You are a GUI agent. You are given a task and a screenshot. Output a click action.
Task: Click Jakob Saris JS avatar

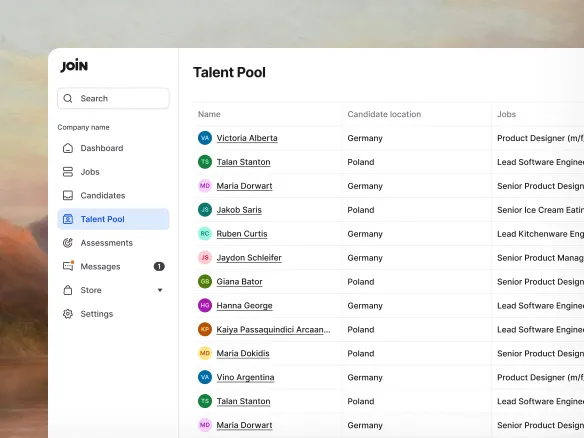[x=205, y=210]
